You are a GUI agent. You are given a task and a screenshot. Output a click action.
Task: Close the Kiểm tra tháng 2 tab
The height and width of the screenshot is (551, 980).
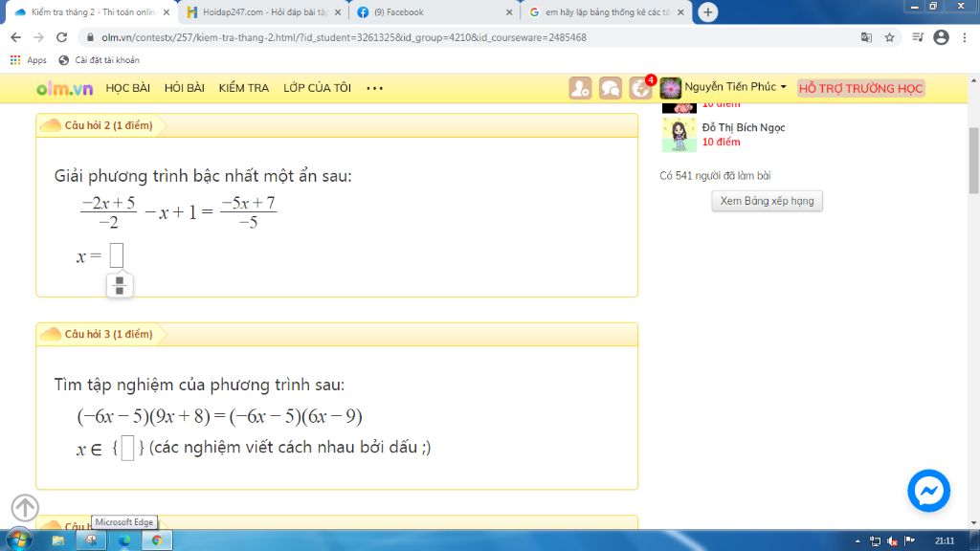(x=167, y=11)
